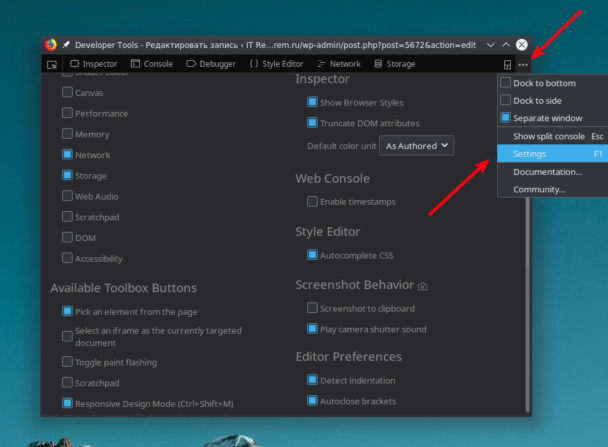Uncheck Show Browser Styles
The image size is (608, 447).
click(x=312, y=102)
